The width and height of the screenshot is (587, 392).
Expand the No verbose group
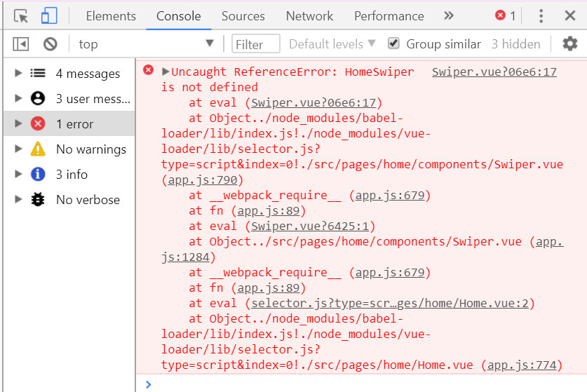click(x=18, y=199)
